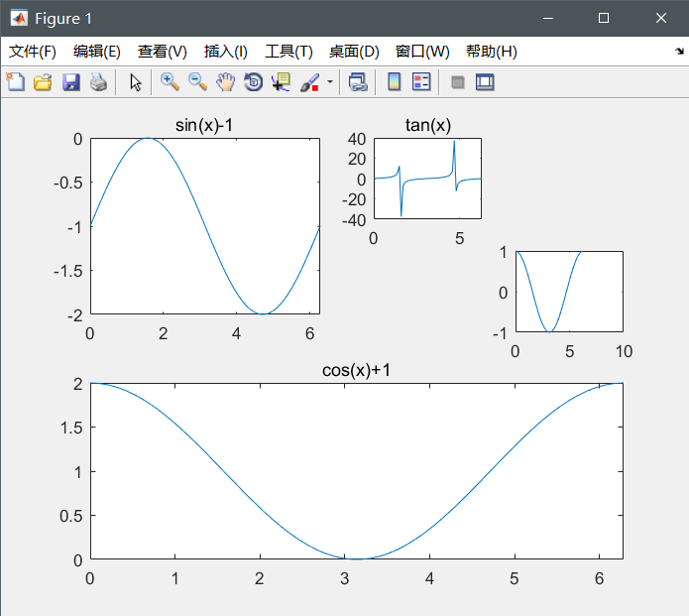Click the Show Plot Tools and dock icon
Screen dimensions: 689x616
coord(485,82)
